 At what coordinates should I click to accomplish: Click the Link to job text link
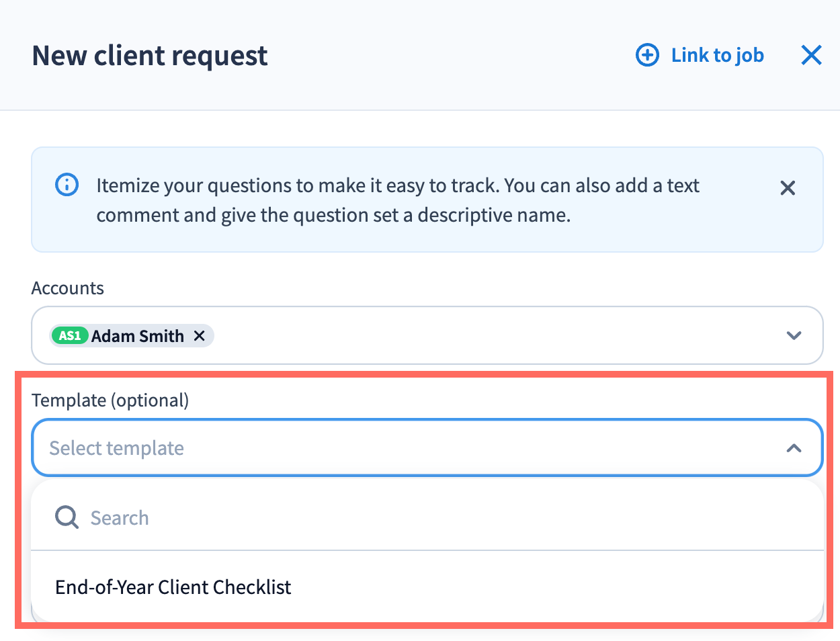click(x=717, y=55)
